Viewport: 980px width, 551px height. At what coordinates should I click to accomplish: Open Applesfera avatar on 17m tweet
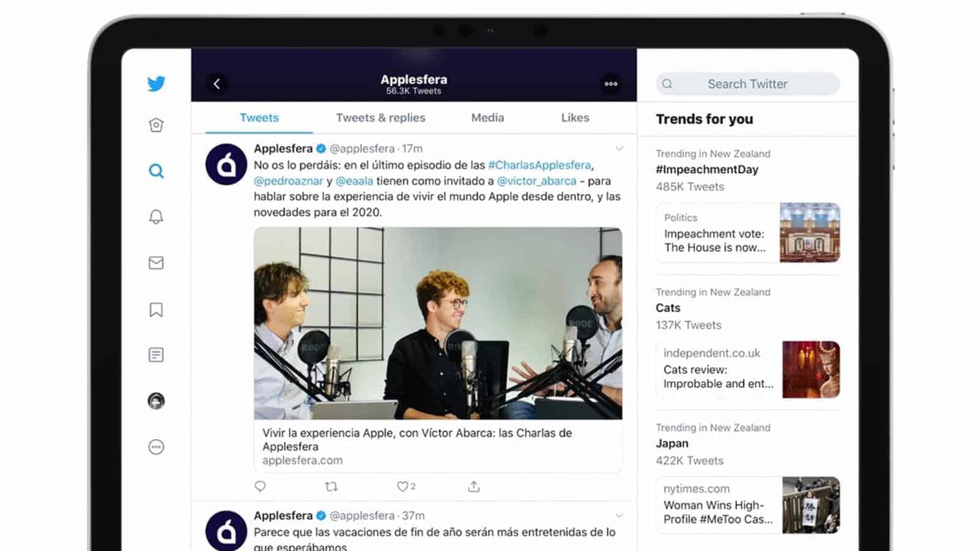pos(227,165)
